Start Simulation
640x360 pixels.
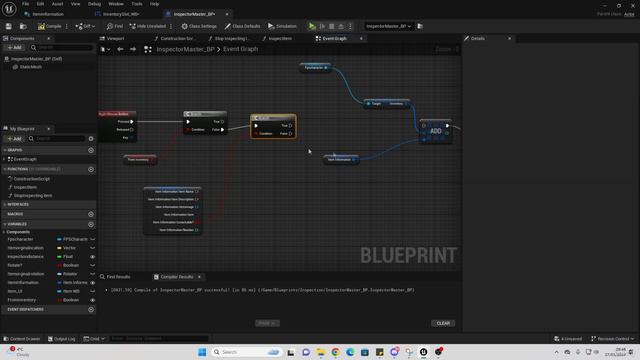pyautogui.click(x=282, y=26)
